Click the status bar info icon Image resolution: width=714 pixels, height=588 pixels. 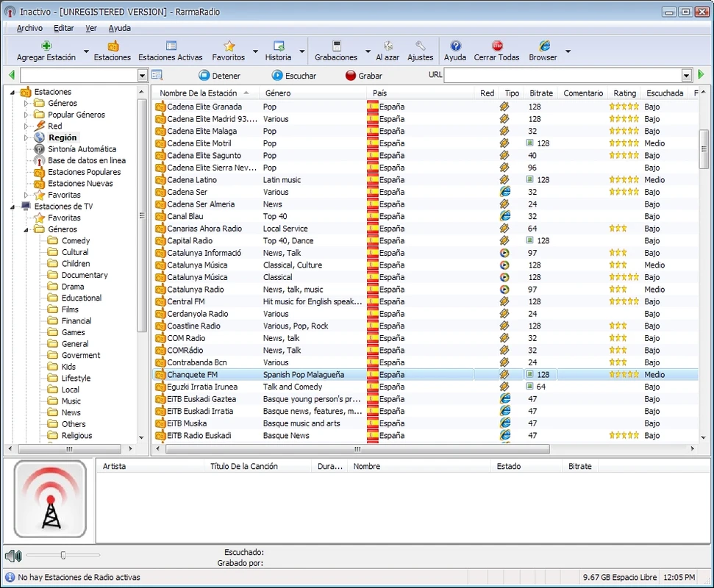[10, 577]
